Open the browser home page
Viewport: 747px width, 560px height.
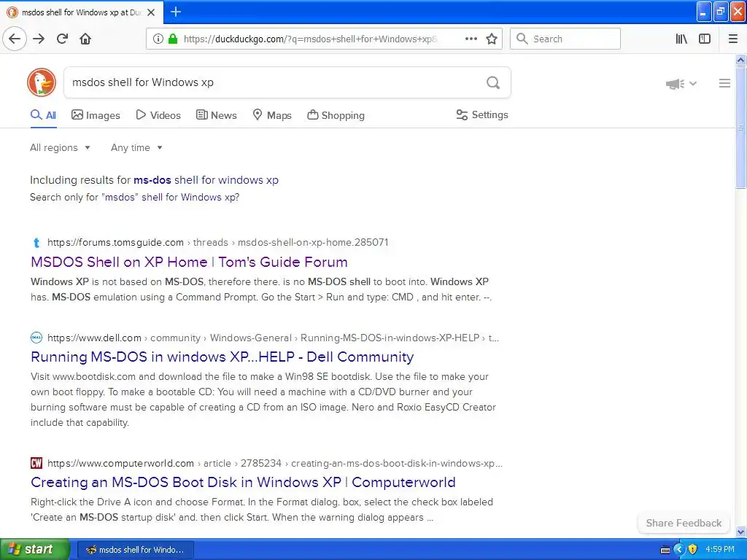85,39
